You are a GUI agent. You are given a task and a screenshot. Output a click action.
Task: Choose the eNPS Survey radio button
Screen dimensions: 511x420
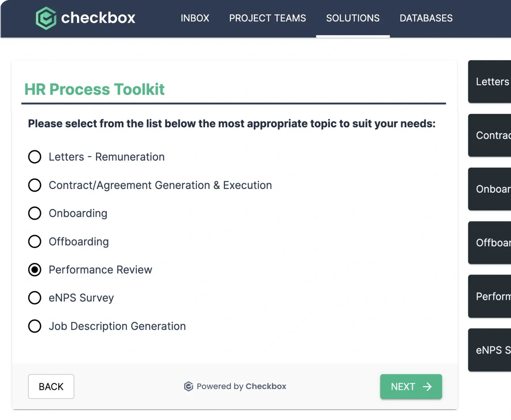[x=35, y=298]
